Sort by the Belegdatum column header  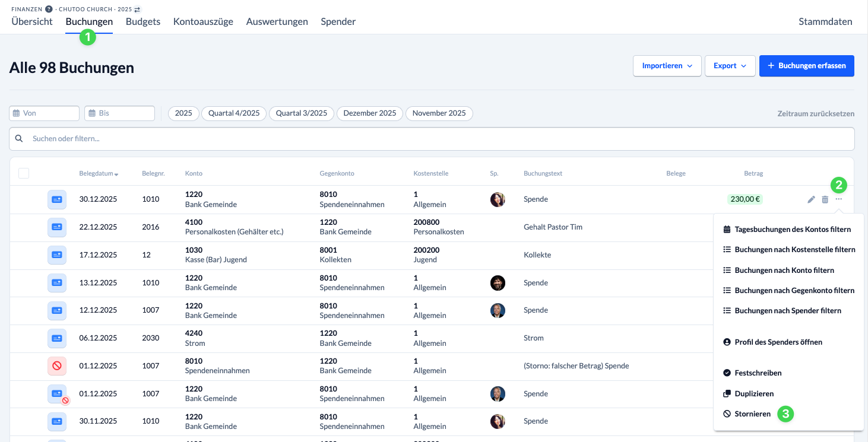tap(98, 174)
